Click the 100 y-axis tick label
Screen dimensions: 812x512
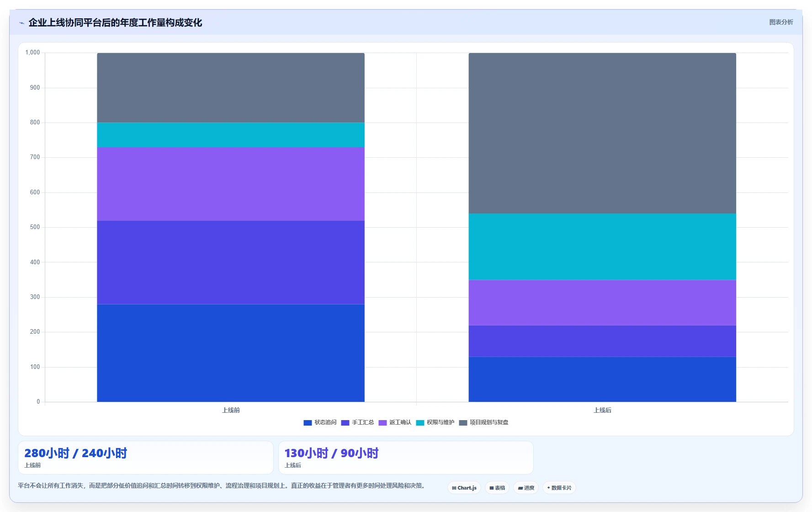35,367
